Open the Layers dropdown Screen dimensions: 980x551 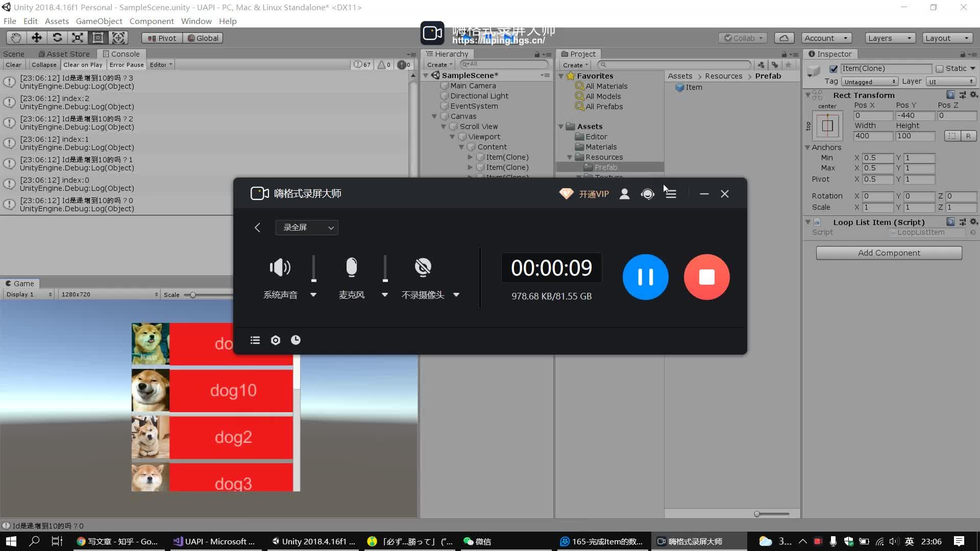tap(890, 38)
